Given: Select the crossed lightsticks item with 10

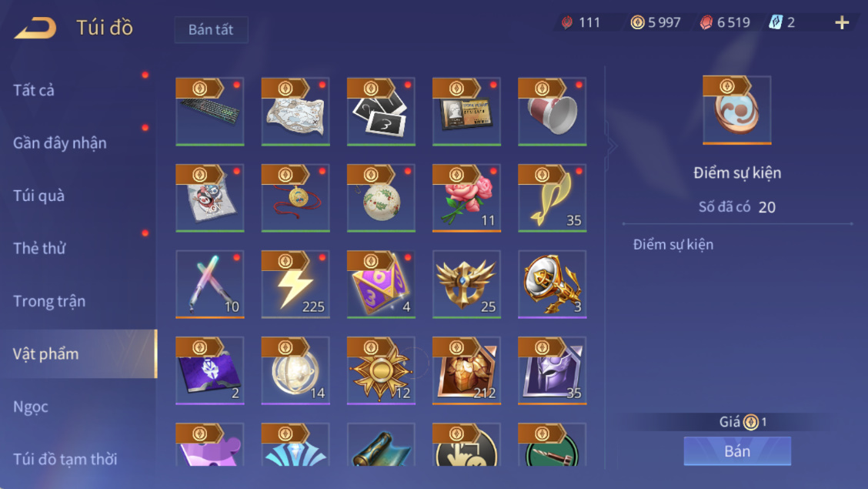Looking at the screenshot, I should click(210, 284).
